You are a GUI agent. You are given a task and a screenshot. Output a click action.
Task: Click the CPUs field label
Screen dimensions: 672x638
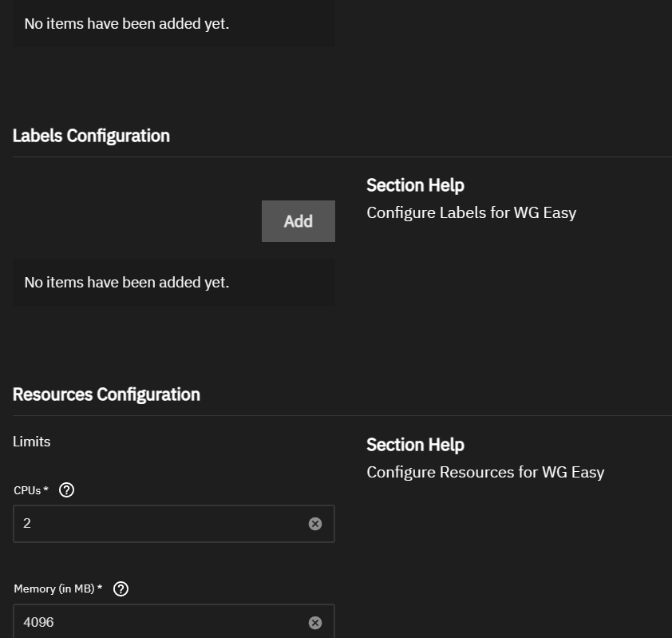click(31, 490)
